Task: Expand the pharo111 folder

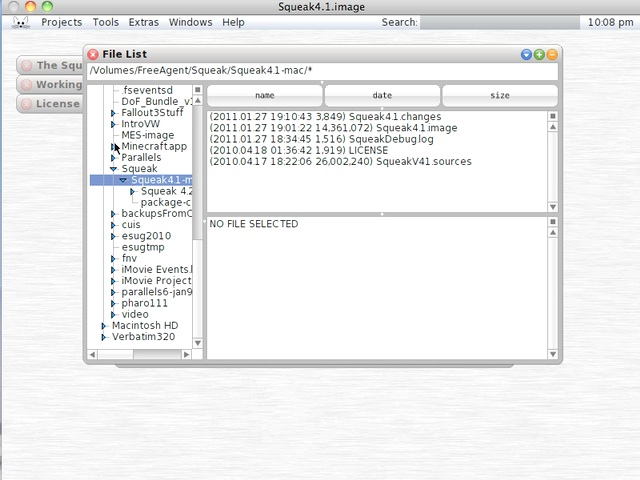Action: (x=113, y=303)
